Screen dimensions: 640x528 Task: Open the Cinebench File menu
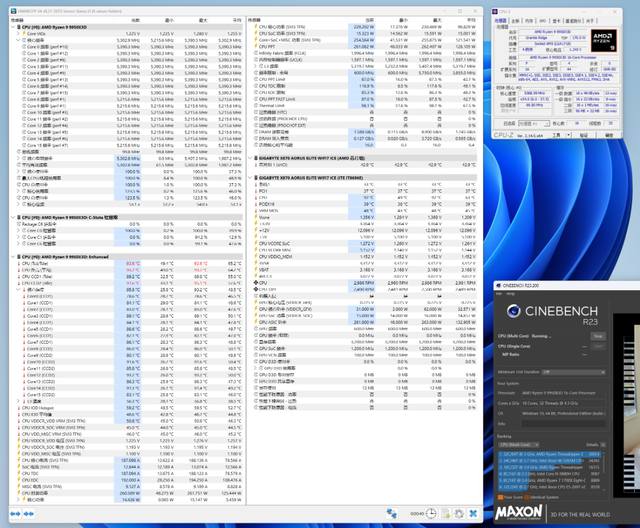(498, 294)
